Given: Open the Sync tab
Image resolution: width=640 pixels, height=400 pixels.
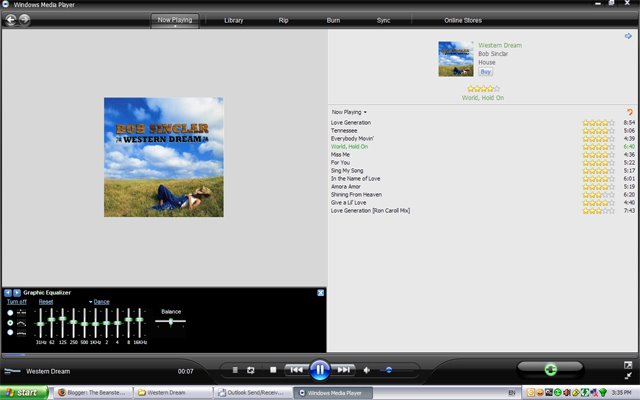Looking at the screenshot, I should coord(383,20).
